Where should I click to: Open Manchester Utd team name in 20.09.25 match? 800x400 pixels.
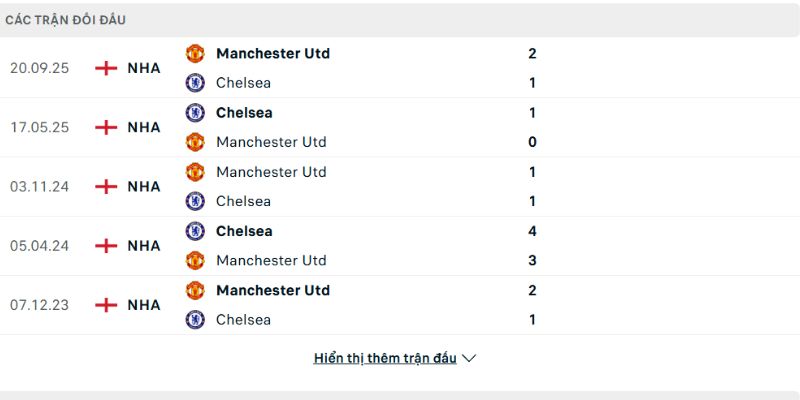(272, 53)
